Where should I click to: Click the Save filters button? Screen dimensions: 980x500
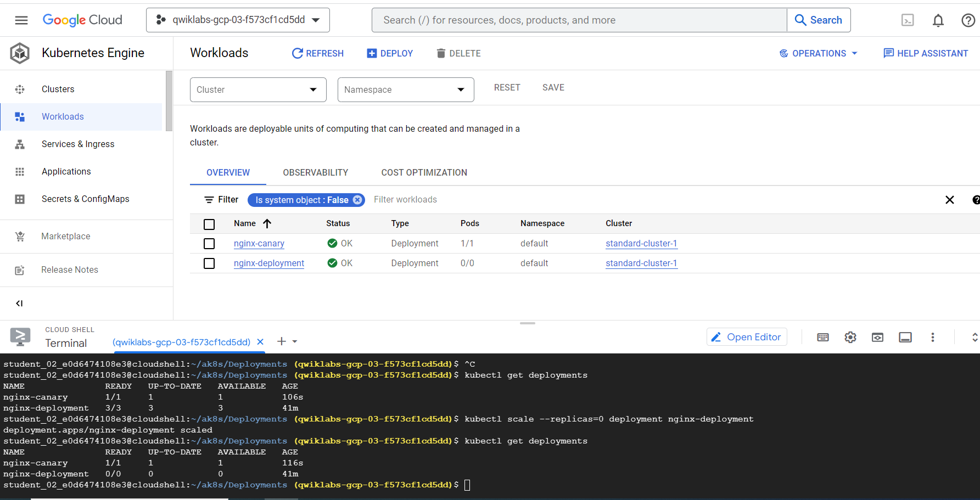[553, 87]
